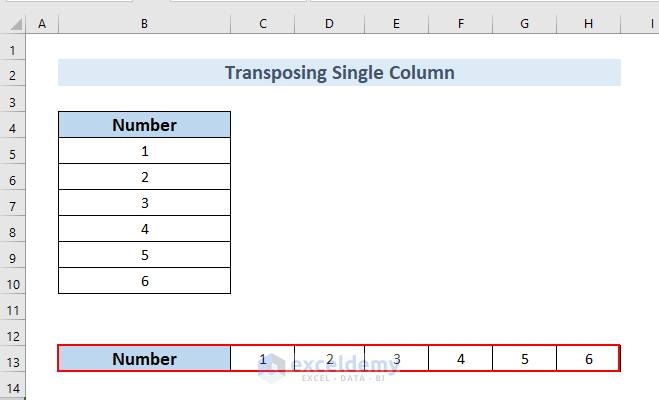659x400 pixels.
Task: Select cell F13 containing 4
Action: (x=460, y=359)
